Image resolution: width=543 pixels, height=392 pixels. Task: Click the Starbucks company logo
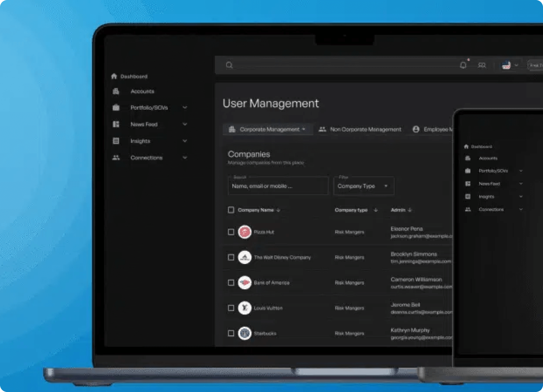pyautogui.click(x=245, y=333)
